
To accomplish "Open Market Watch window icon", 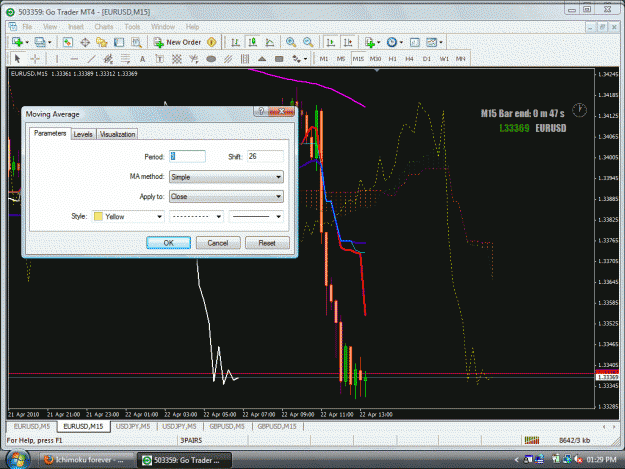I will 68,42.
